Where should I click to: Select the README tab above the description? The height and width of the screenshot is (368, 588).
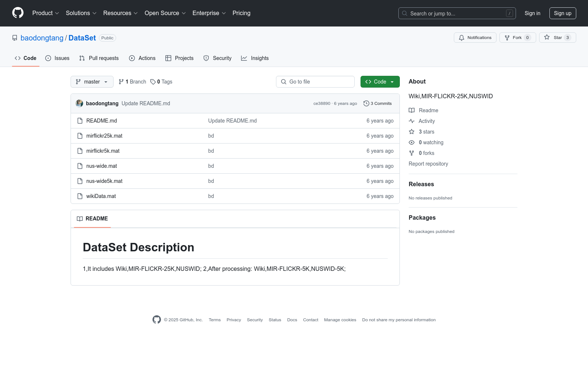tap(92, 219)
